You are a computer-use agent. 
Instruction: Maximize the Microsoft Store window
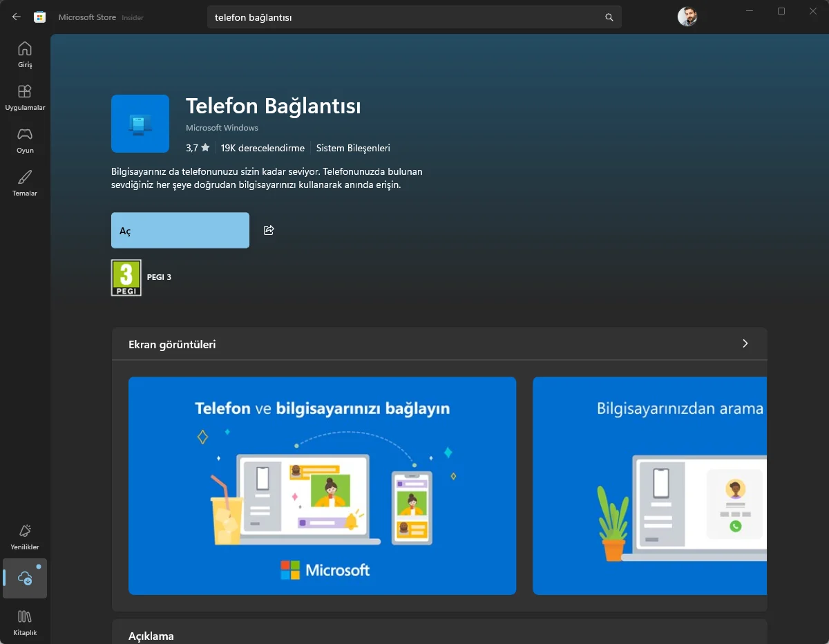pyautogui.click(x=781, y=11)
